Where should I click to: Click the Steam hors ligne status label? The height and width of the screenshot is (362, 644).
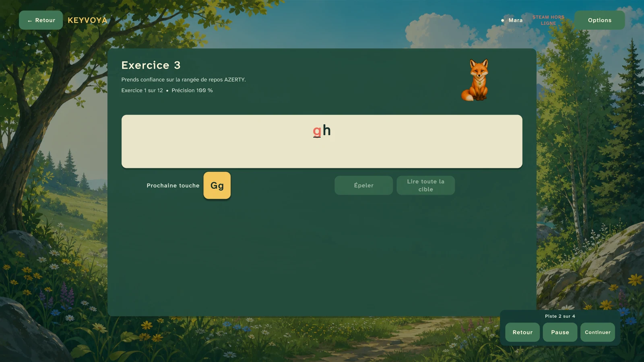548,20
